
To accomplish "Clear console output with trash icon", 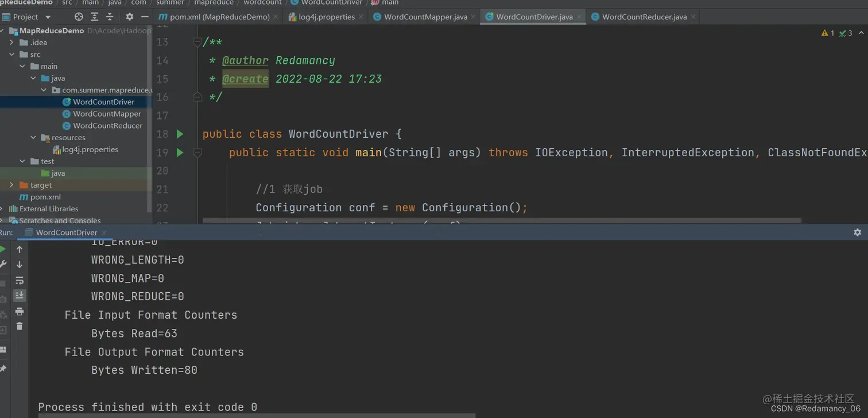I will tap(20, 326).
